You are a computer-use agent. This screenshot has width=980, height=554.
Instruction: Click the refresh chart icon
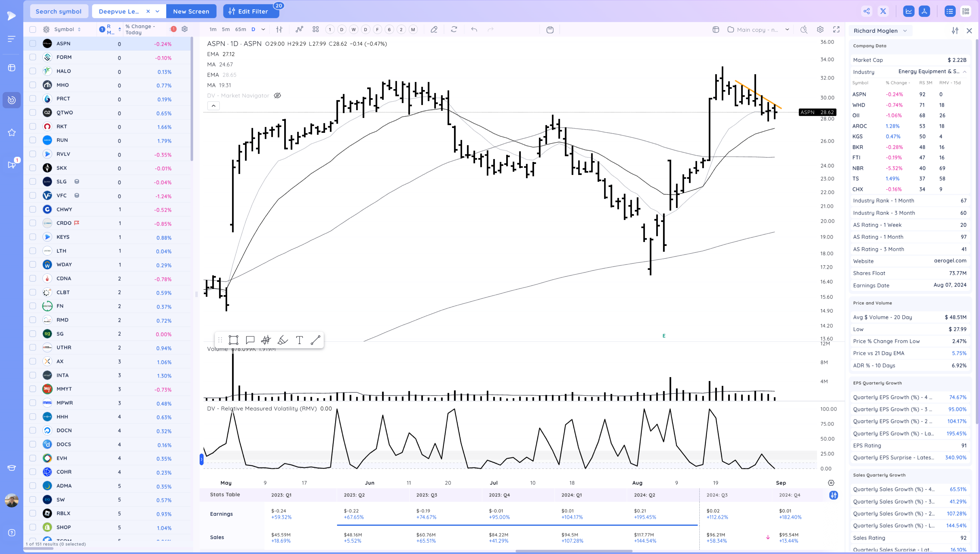(x=454, y=29)
